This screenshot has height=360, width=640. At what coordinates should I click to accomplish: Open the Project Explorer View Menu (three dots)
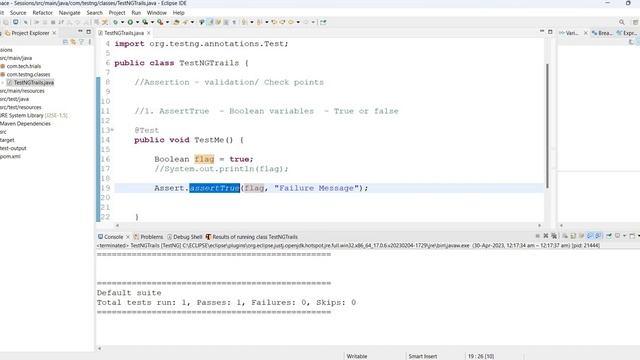click(90, 42)
